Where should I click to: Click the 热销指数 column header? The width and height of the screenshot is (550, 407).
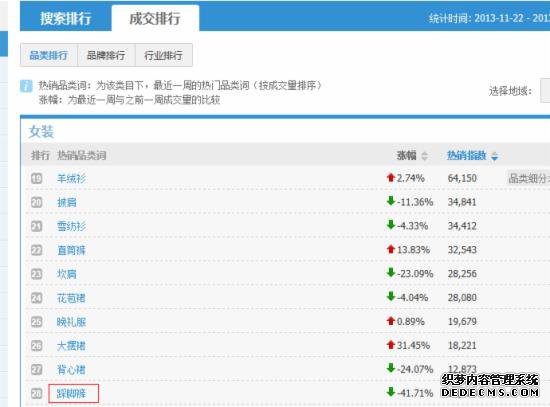[x=467, y=155]
